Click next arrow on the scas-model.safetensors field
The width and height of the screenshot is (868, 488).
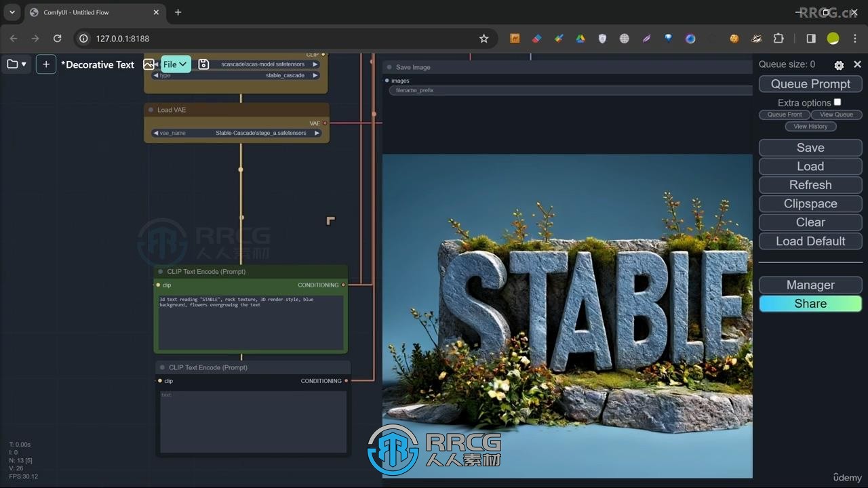point(315,64)
